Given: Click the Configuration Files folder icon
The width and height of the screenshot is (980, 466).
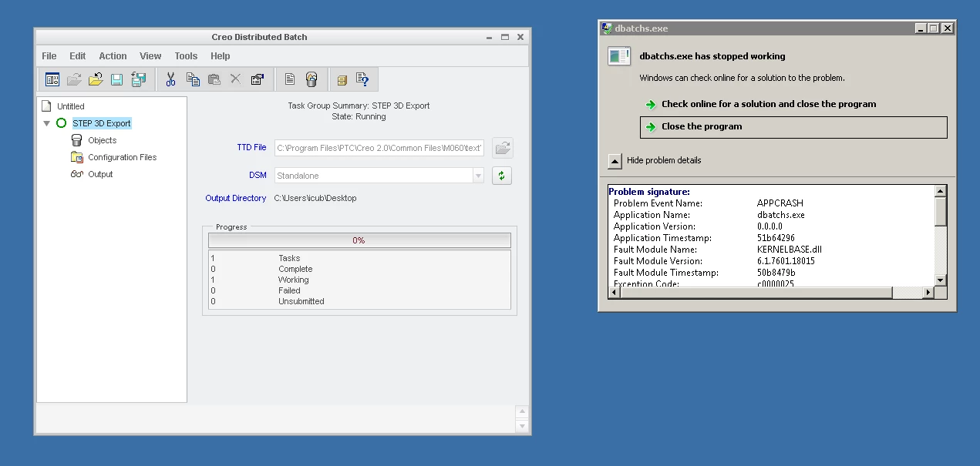Looking at the screenshot, I should click(x=76, y=157).
